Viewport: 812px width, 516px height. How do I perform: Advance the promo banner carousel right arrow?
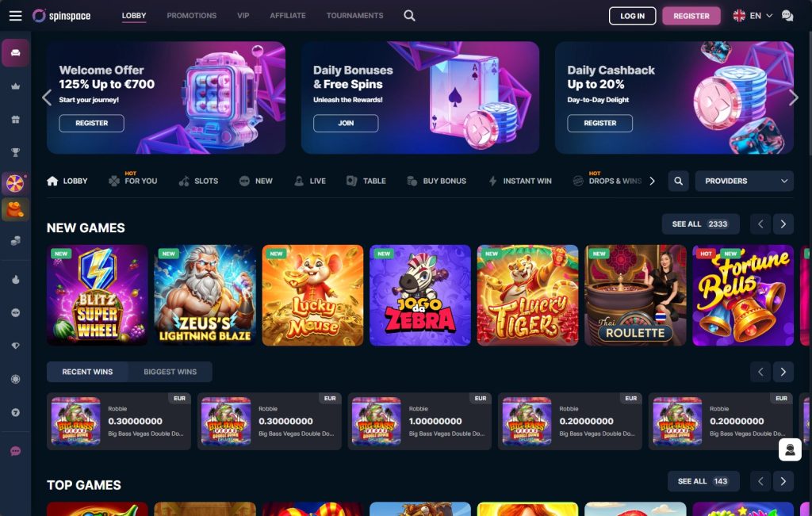[793, 97]
